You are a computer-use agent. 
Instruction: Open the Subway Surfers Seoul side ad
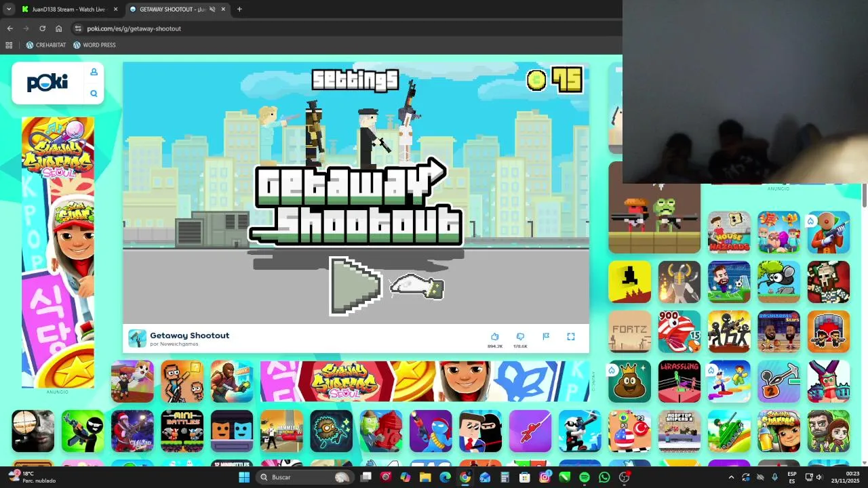[x=58, y=252]
